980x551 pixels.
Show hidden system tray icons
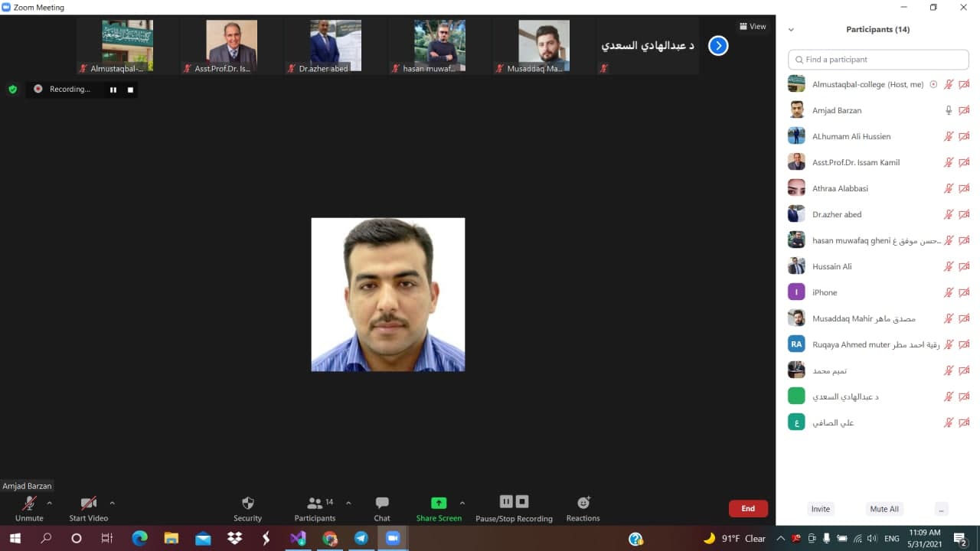coord(781,539)
